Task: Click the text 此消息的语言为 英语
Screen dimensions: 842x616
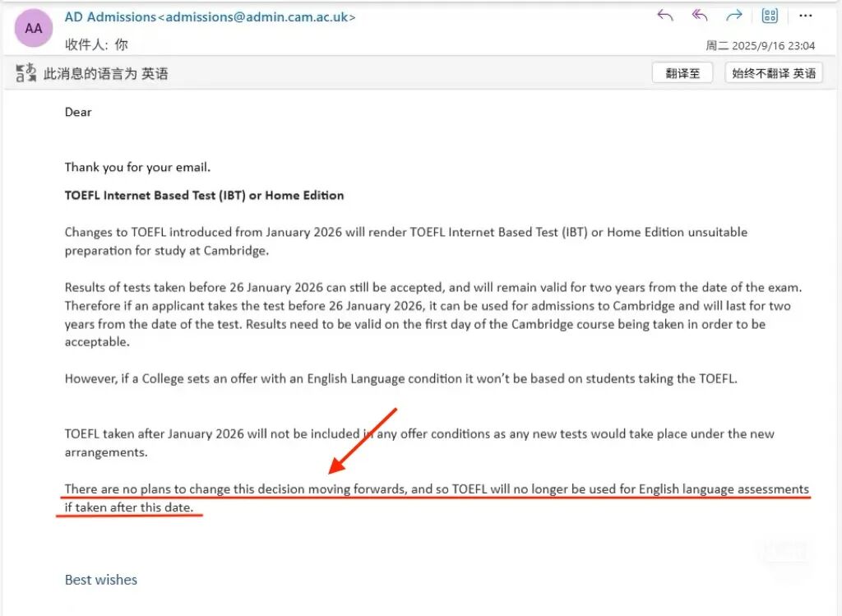Action: click(106, 73)
